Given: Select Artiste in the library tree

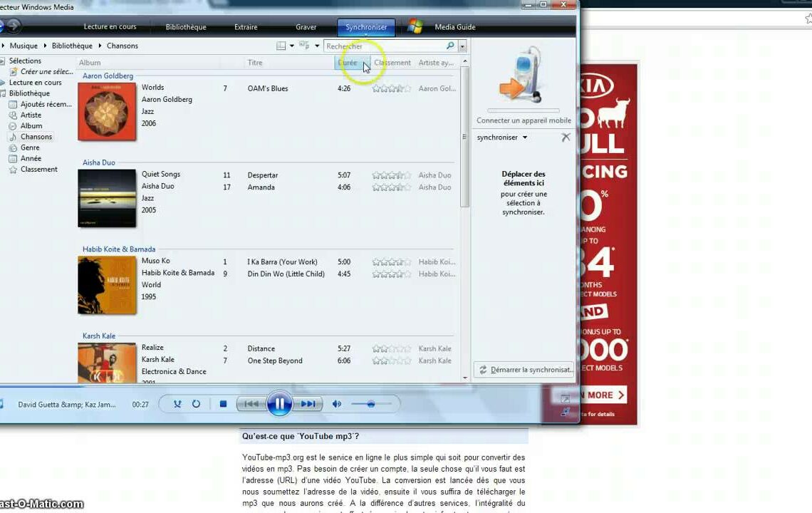Looking at the screenshot, I should point(31,115).
